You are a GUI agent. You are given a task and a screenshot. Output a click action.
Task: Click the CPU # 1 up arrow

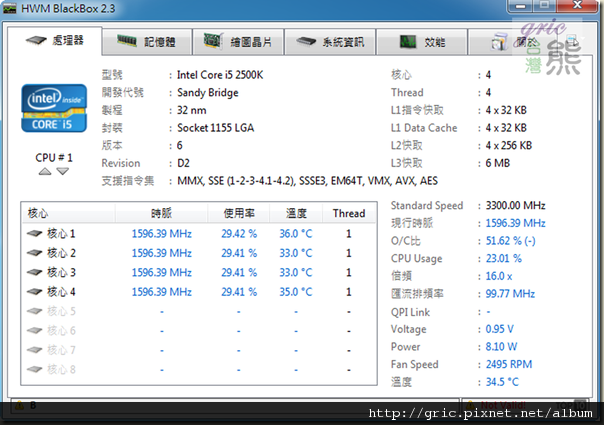pyautogui.click(x=45, y=171)
